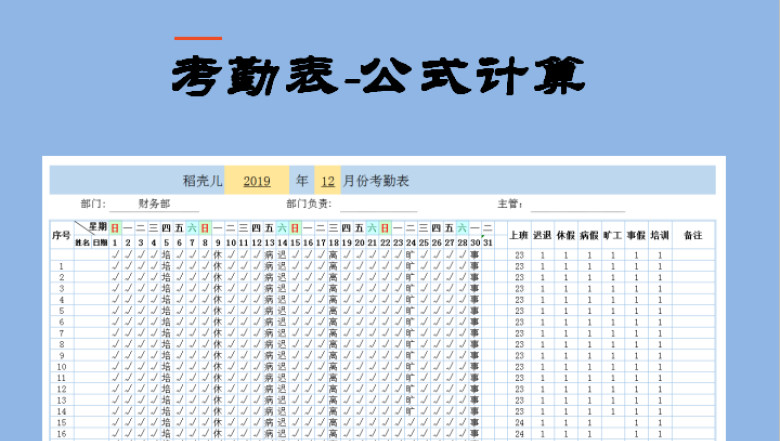The image size is (780, 441).
Task: Select the 事假 summary column header
Action: point(636,235)
